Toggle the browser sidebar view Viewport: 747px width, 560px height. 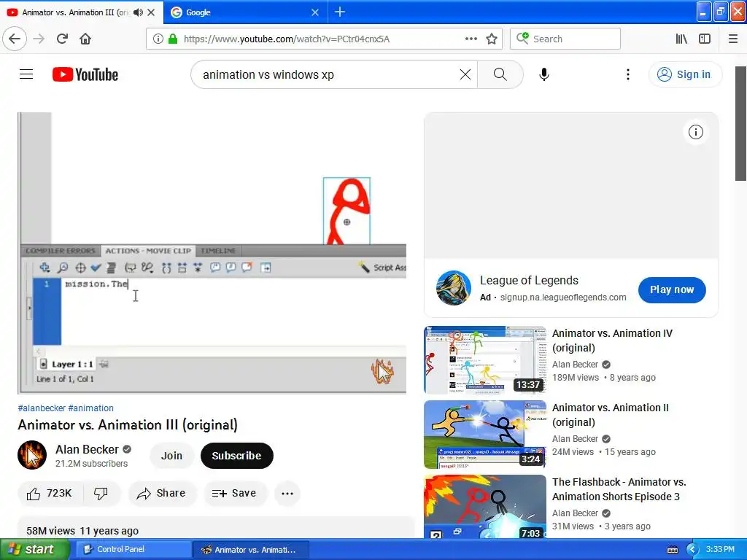[705, 39]
